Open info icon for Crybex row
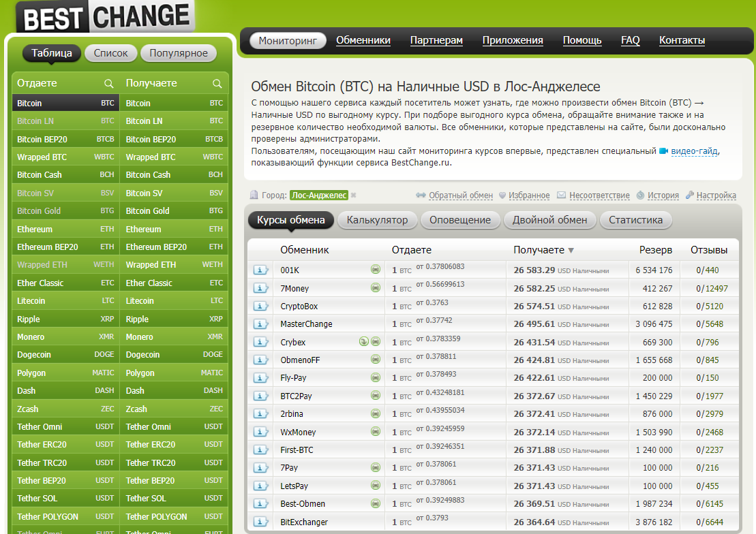756x534 pixels. (260, 342)
